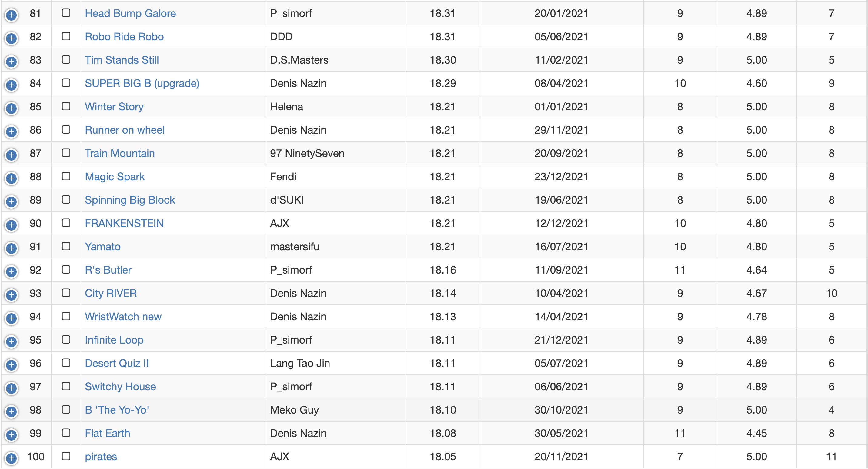Expand row 81 details with plus icon

pos(12,15)
